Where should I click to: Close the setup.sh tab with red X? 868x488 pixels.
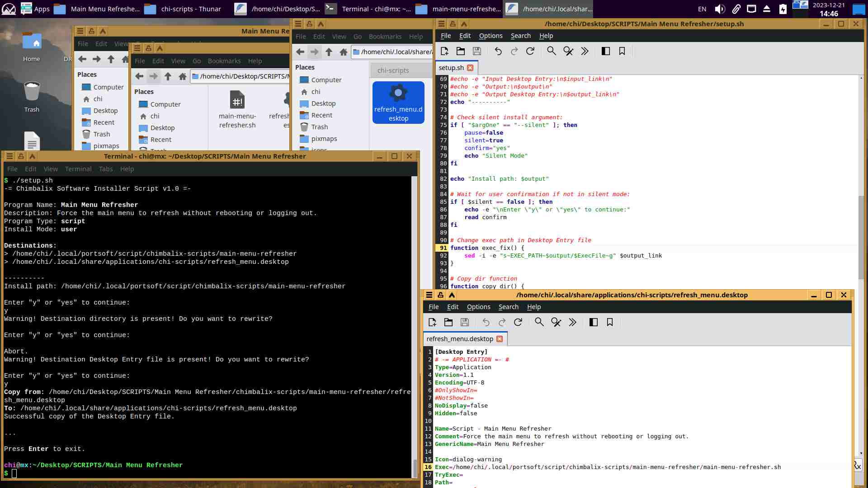tap(470, 68)
